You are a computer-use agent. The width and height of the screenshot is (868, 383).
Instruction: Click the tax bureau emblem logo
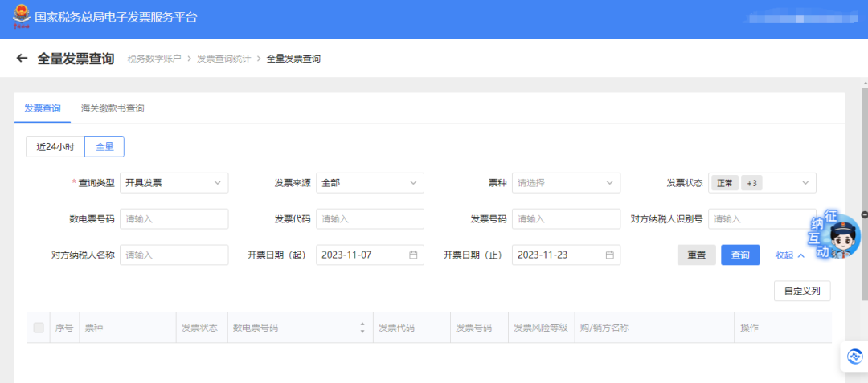[18, 18]
